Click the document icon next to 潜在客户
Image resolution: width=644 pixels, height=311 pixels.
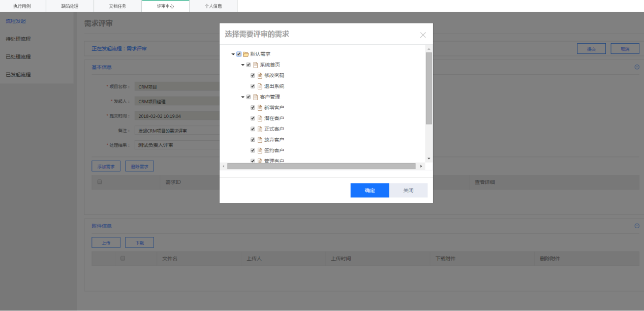(x=260, y=118)
